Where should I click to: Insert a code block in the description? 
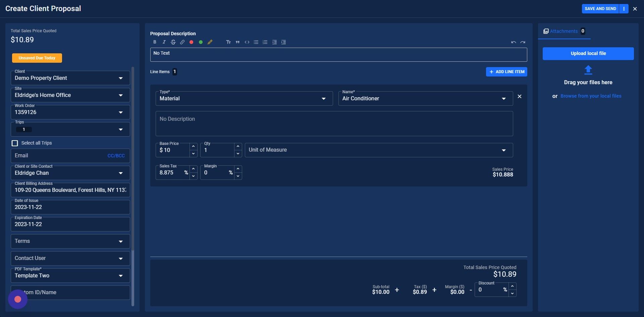pyautogui.click(x=247, y=42)
